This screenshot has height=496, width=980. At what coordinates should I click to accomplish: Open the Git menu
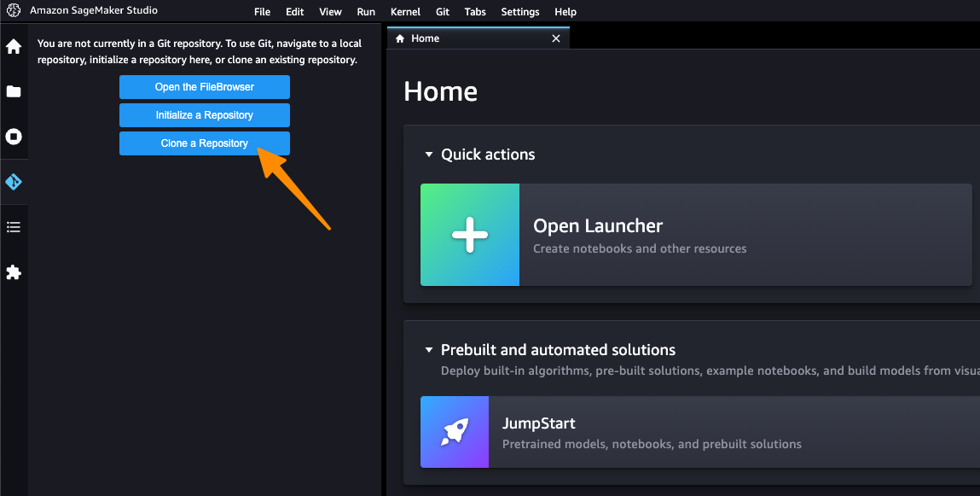tap(443, 12)
